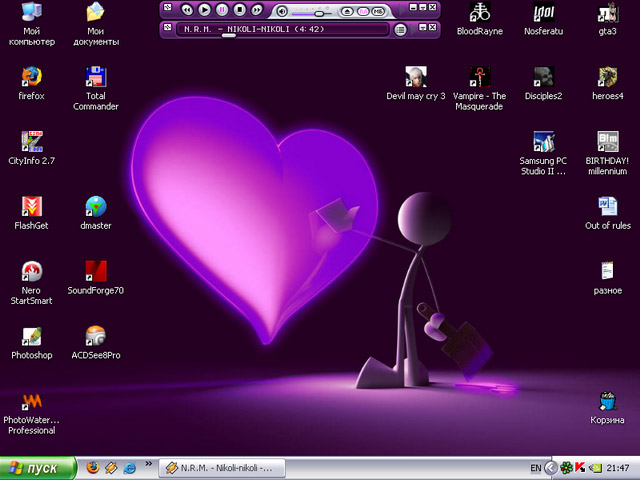Viewport: 640px width, 480px height.
Task: Click the 21:47 clock in the tray
Action: tap(618, 468)
